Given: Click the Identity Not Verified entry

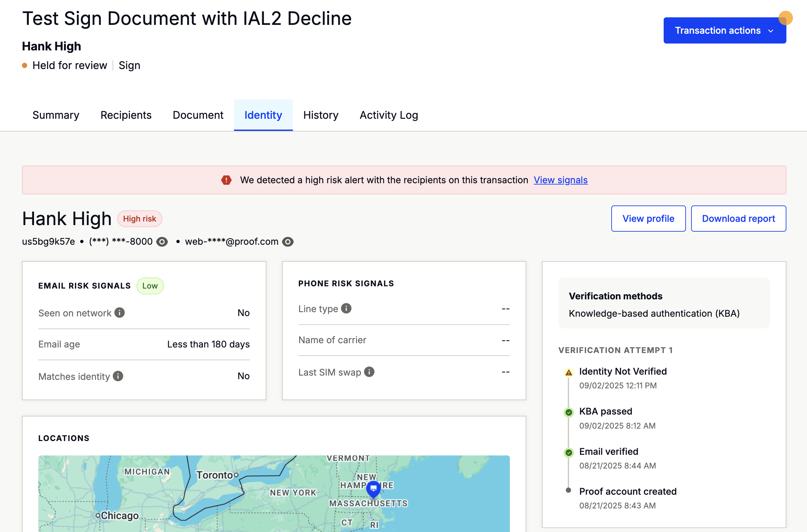Looking at the screenshot, I should tap(623, 371).
